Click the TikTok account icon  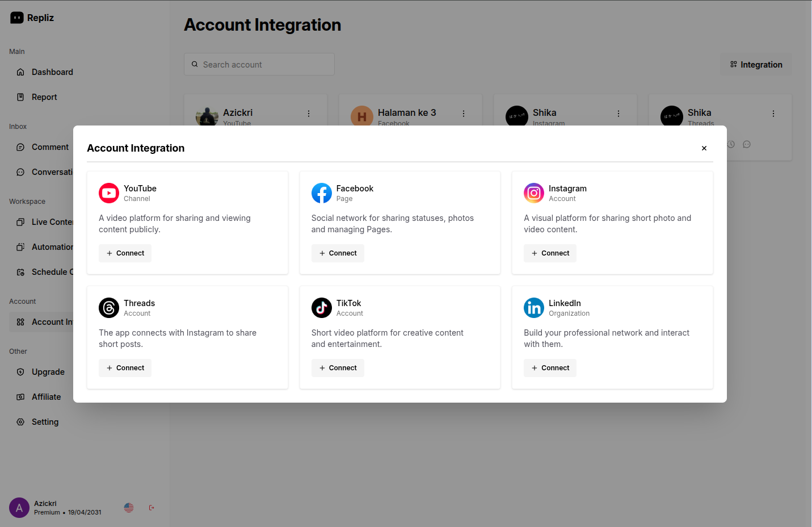[321, 308]
